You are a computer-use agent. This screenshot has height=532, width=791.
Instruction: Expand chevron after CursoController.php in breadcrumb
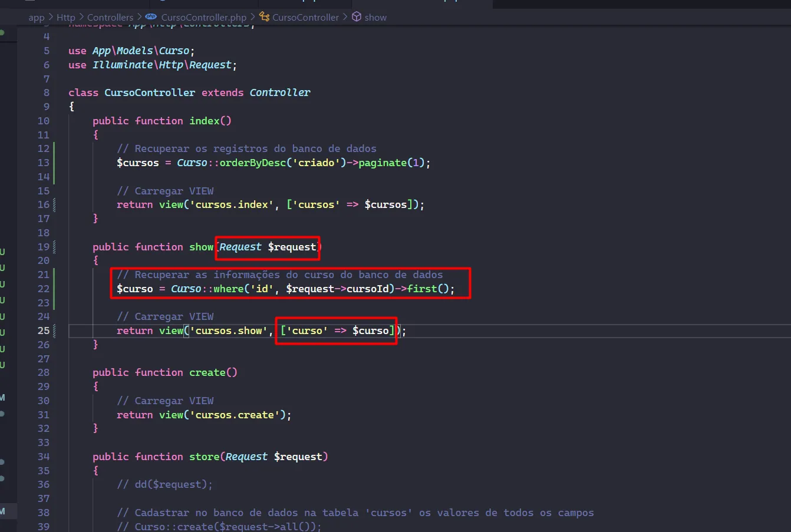(253, 17)
